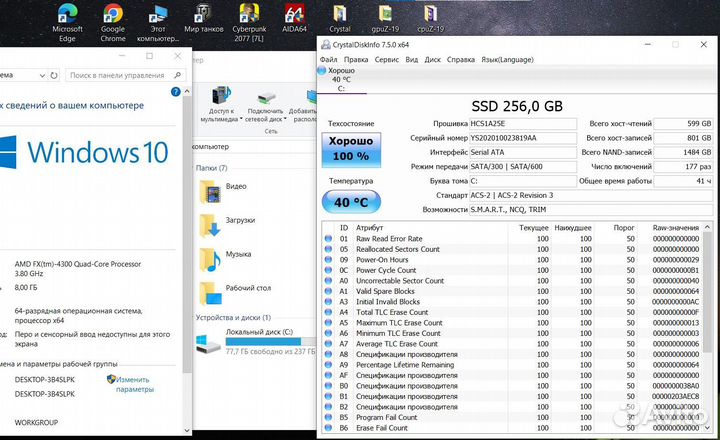Click the status icon of Valid Spare Blocks
Image resolution: width=720 pixels, height=440 pixels.
[328, 291]
